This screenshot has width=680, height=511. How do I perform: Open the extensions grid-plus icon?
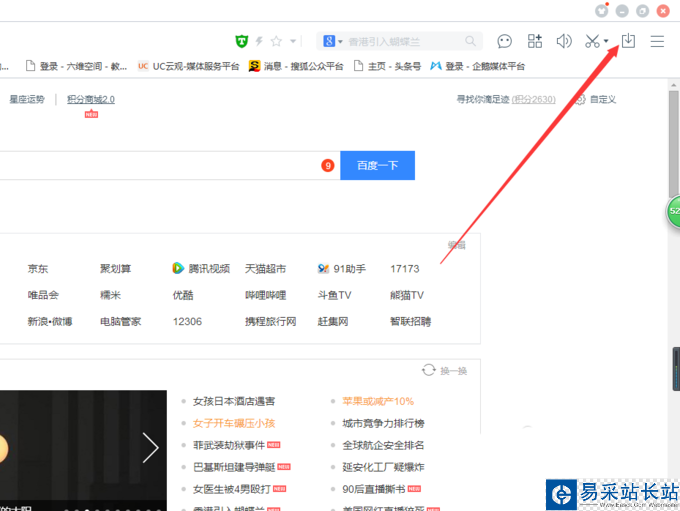pos(535,41)
